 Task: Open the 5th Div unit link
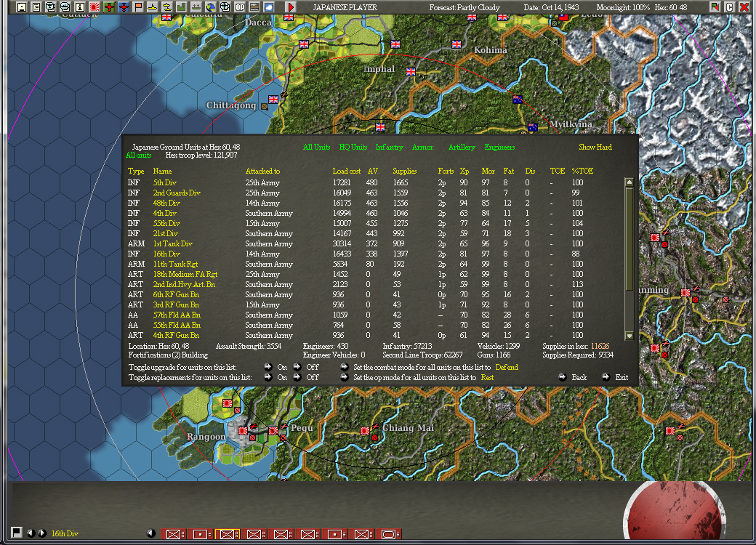click(x=164, y=182)
